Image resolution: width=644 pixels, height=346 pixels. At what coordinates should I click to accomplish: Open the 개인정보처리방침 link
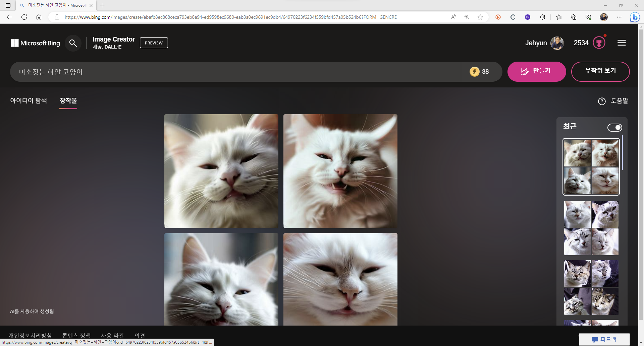pyautogui.click(x=30, y=335)
